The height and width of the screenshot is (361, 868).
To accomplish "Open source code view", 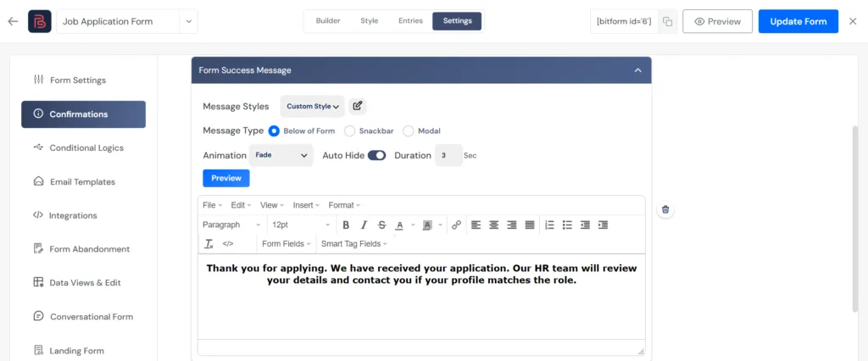I will (228, 243).
